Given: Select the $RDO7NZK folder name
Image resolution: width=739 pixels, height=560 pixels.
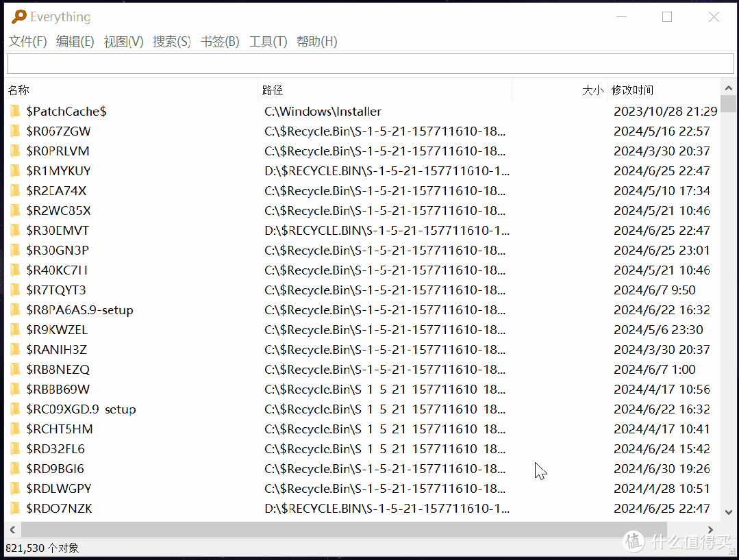Looking at the screenshot, I should 60,508.
